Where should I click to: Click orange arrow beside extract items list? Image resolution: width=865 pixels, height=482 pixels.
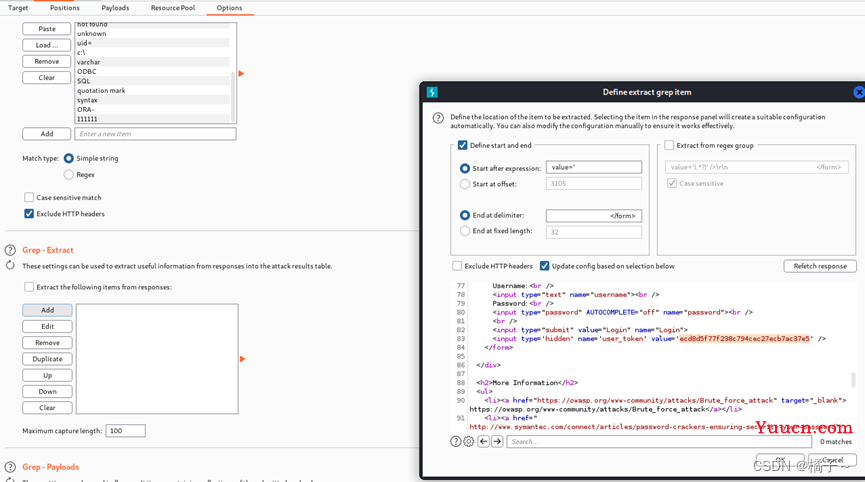click(x=242, y=359)
